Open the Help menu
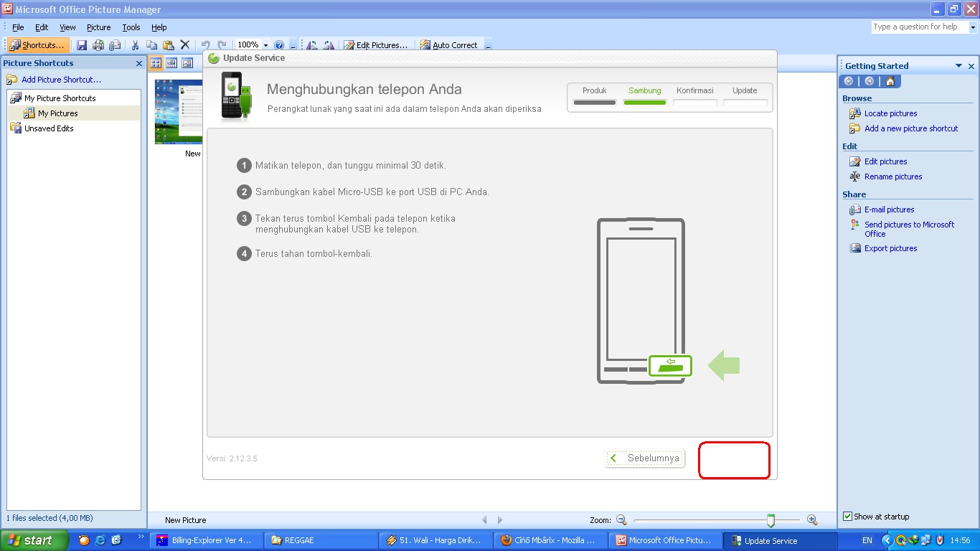Image resolution: width=980 pixels, height=551 pixels. point(159,27)
